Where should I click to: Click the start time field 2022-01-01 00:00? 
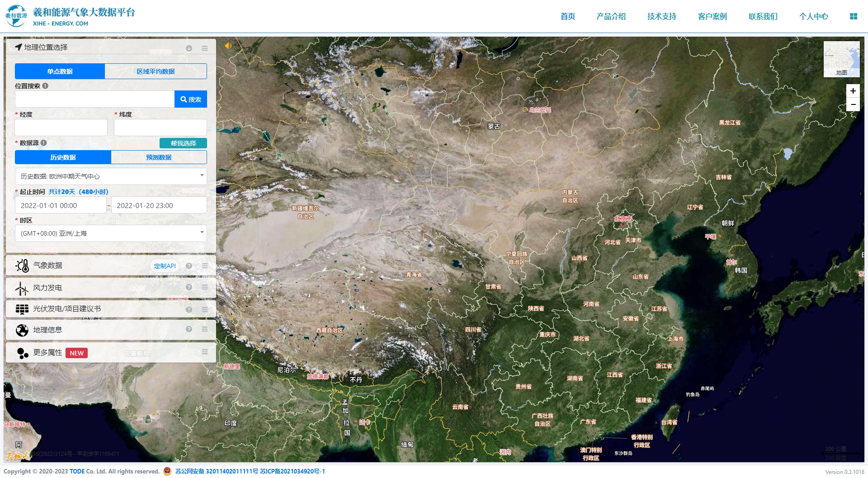point(61,205)
